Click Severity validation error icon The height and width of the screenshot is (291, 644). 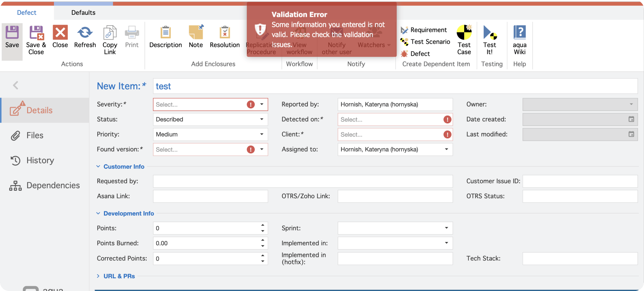click(x=251, y=105)
